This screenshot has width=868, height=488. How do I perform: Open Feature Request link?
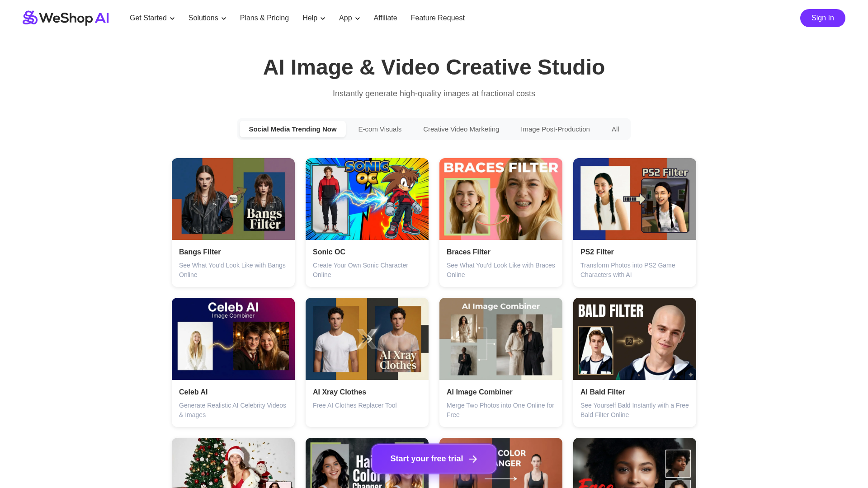(x=437, y=18)
